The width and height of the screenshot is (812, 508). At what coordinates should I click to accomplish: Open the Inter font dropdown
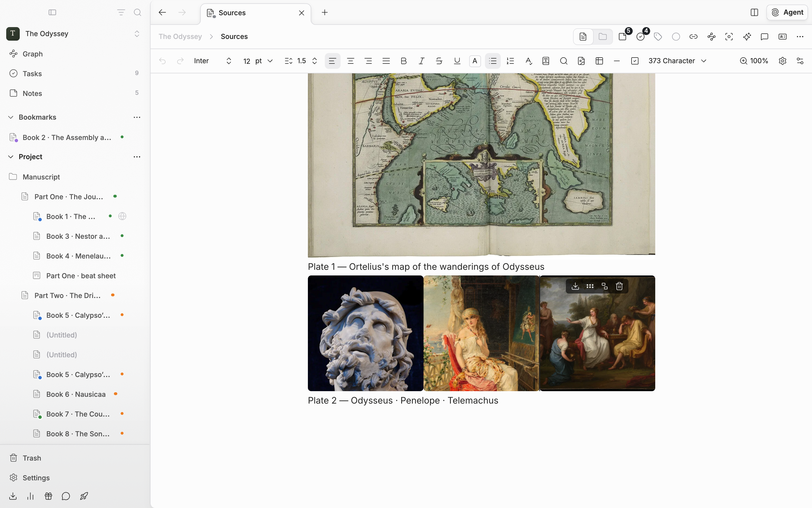[x=213, y=61]
